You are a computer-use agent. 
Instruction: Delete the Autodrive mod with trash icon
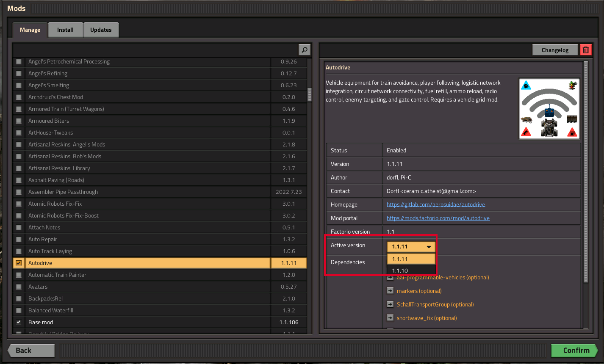pos(586,50)
